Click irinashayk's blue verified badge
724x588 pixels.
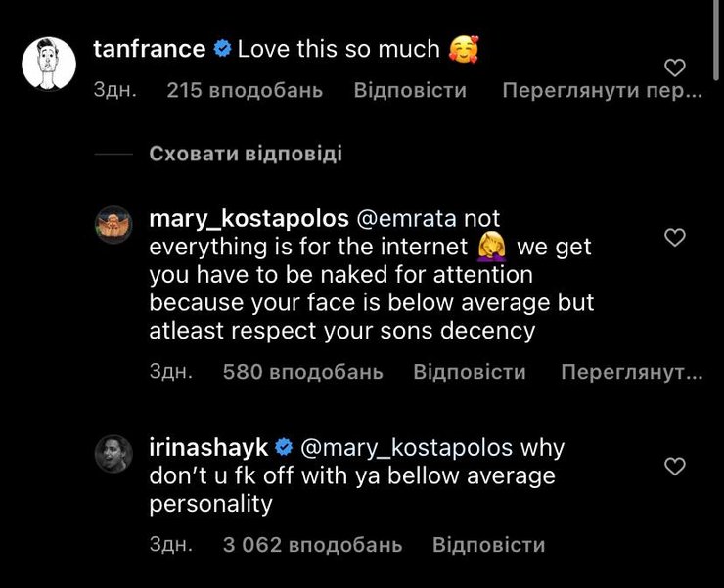coord(285,448)
